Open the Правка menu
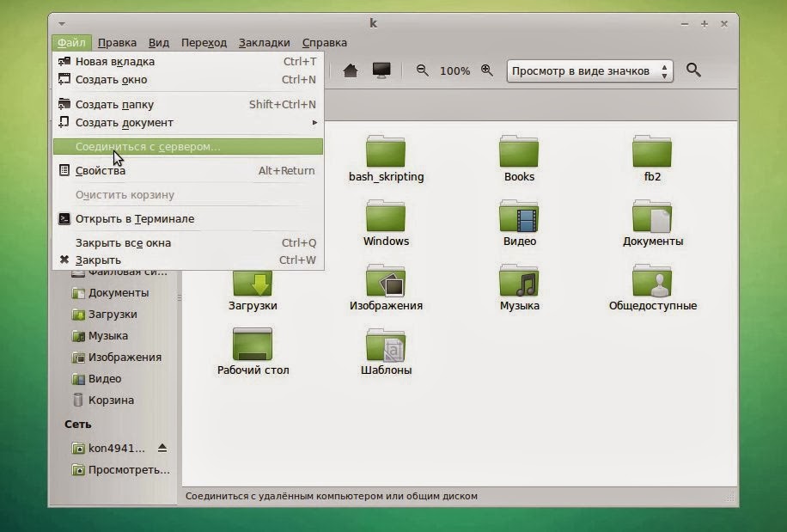This screenshot has height=532, width=787. click(117, 43)
